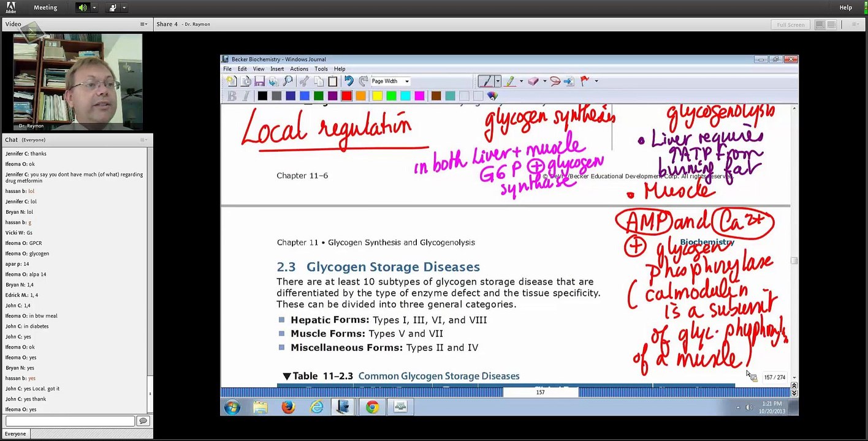Viewport: 868px width, 441px height.
Task: Select the Highlighter tool
Action: tap(509, 81)
